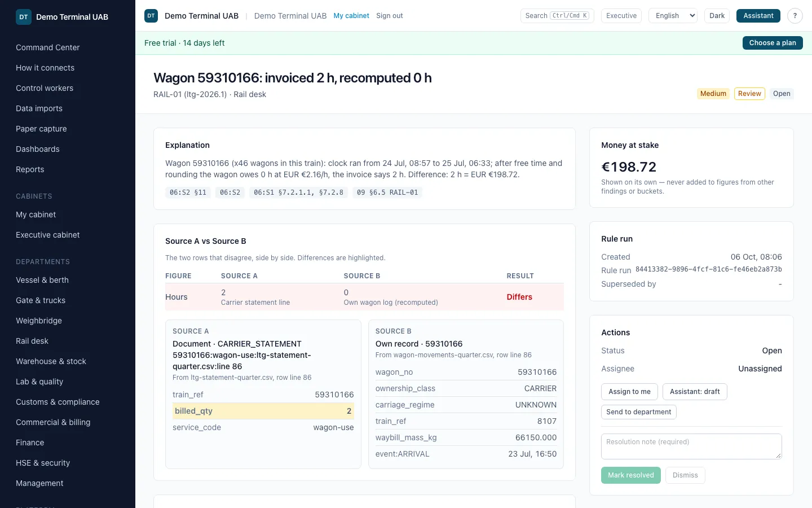
Task: Follow the My cabinet header link
Action: coord(351,16)
